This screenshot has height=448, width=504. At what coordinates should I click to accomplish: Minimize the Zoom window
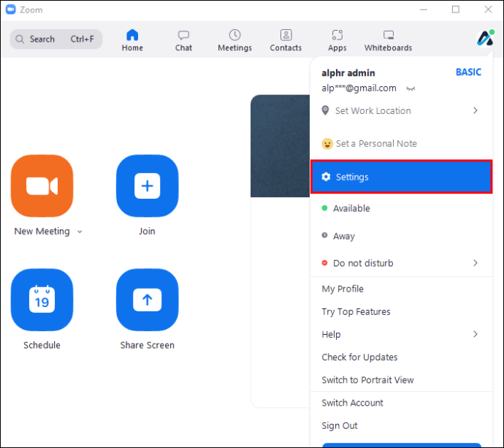(x=424, y=10)
